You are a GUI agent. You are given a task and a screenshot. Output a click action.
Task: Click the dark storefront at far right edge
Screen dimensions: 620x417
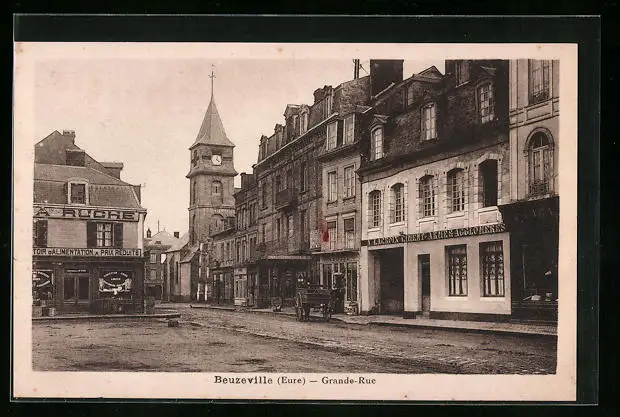tap(533, 258)
